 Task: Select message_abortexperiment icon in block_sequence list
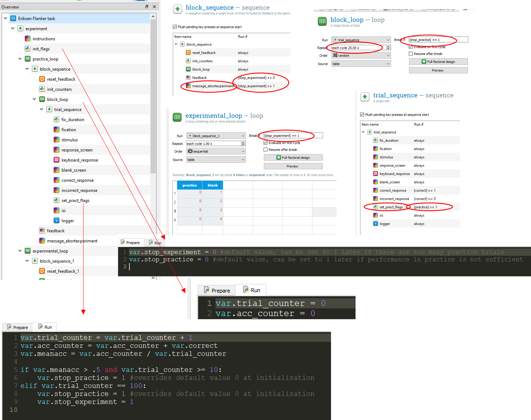tap(188, 86)
